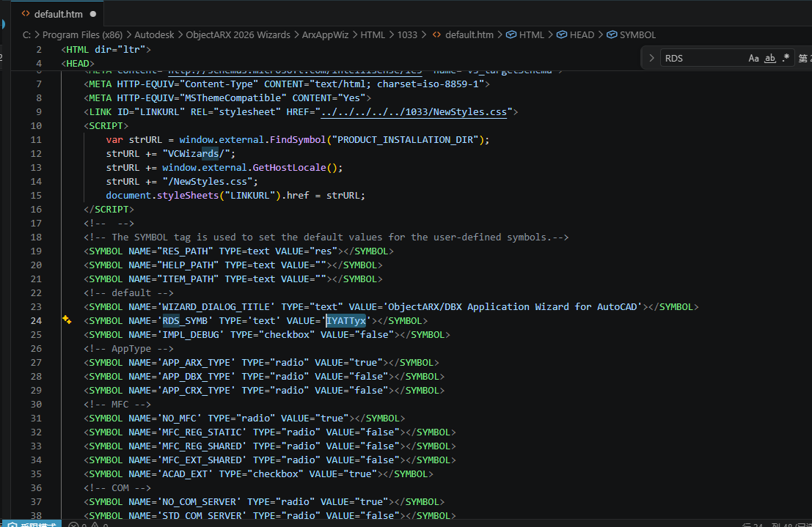
Task: Open the HEAD breadcrumb dropdown
Action: pos(582,34)
